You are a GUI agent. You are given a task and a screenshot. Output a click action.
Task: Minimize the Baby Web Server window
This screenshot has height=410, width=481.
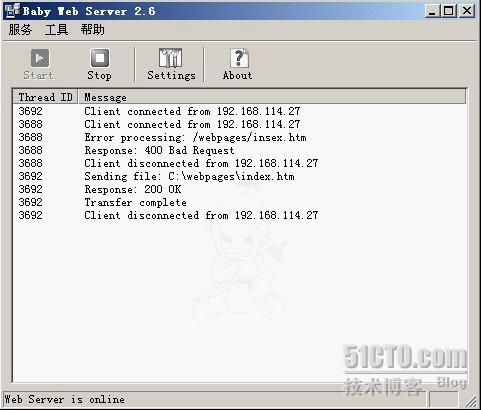click(x=432, y=11)
